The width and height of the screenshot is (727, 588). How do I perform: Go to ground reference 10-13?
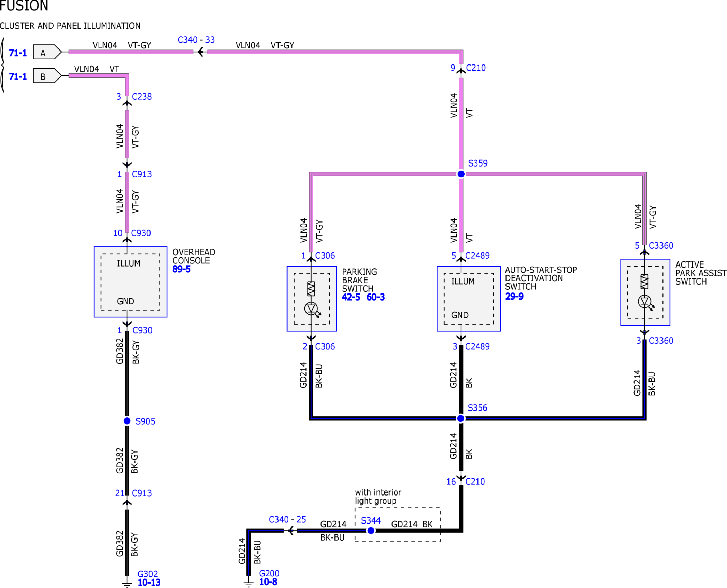pyautogui.click(x=149, y=583)
